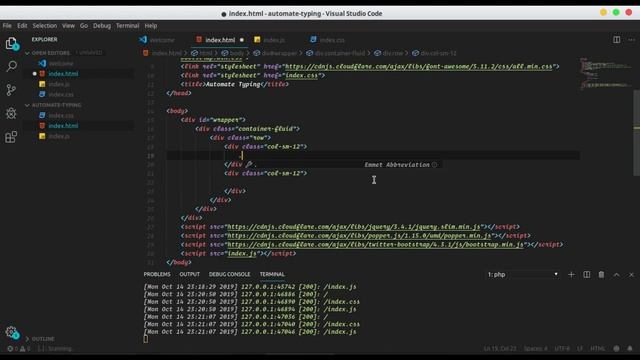The height and width of the screenshot is (360, 640).
Task: Click errors and warnings count in status bar
Action: pyautogui.click(x=19, y=349)
